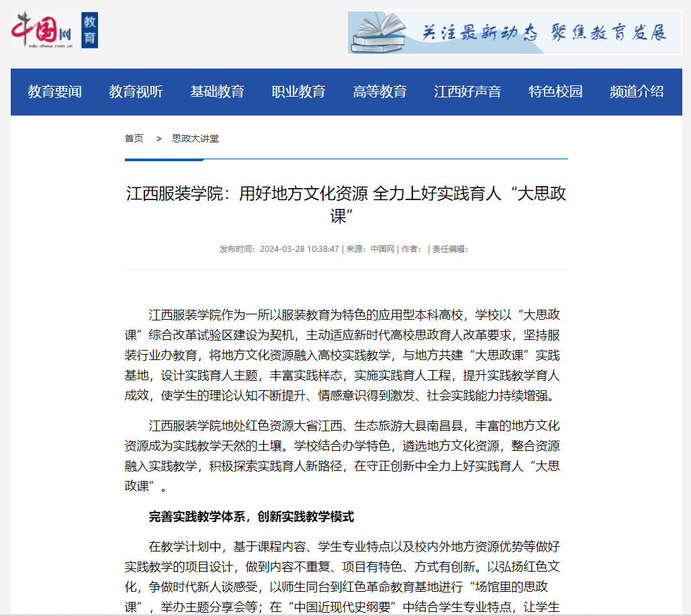This screenshot has width=691, height=616.
Task: Navigate to 特色校园 page
Action: pyautogui.click(x=555, y=92)
